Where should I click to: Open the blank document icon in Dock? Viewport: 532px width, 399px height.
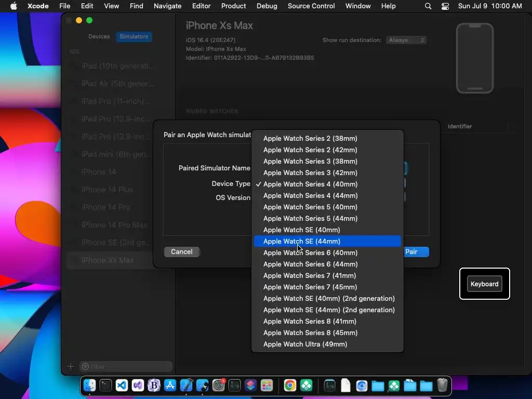(x=345, y=385)
